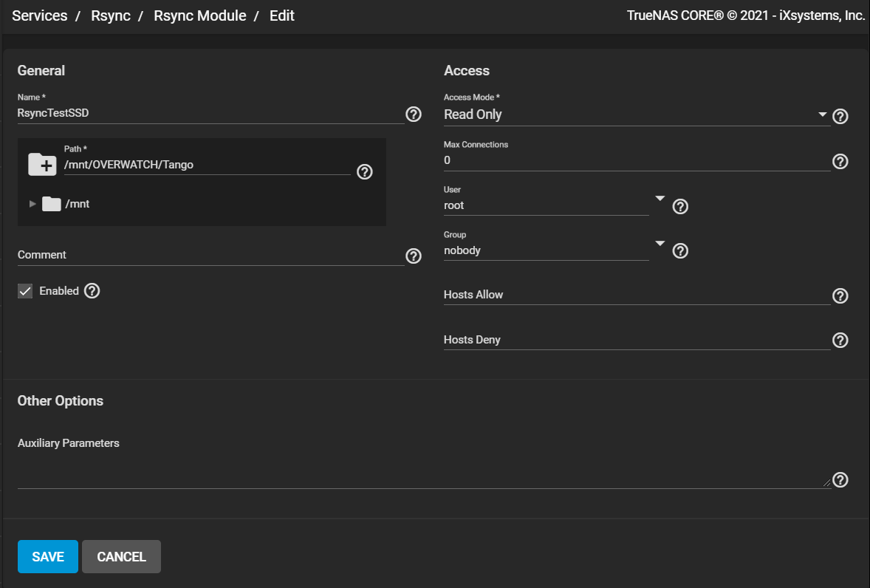Screen dimensions: 870x588
Task: Click the Other Options heading
Action: (61, 401)
